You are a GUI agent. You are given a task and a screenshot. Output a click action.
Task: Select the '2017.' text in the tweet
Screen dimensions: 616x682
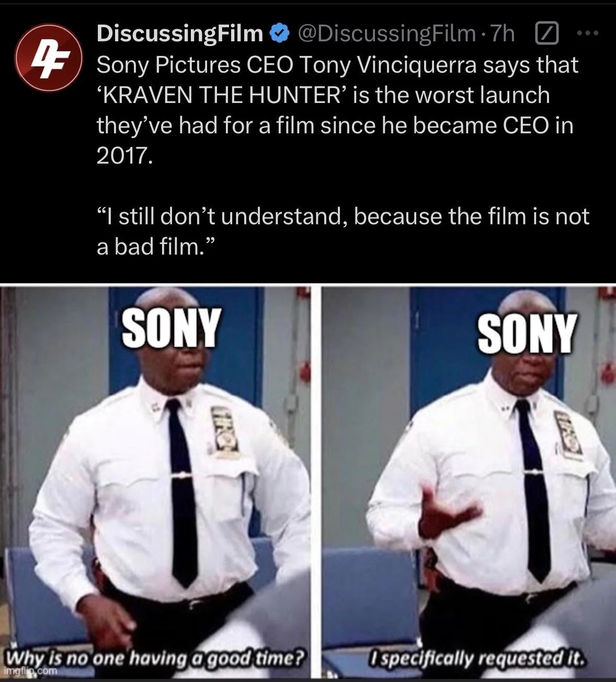coord(124,156)
